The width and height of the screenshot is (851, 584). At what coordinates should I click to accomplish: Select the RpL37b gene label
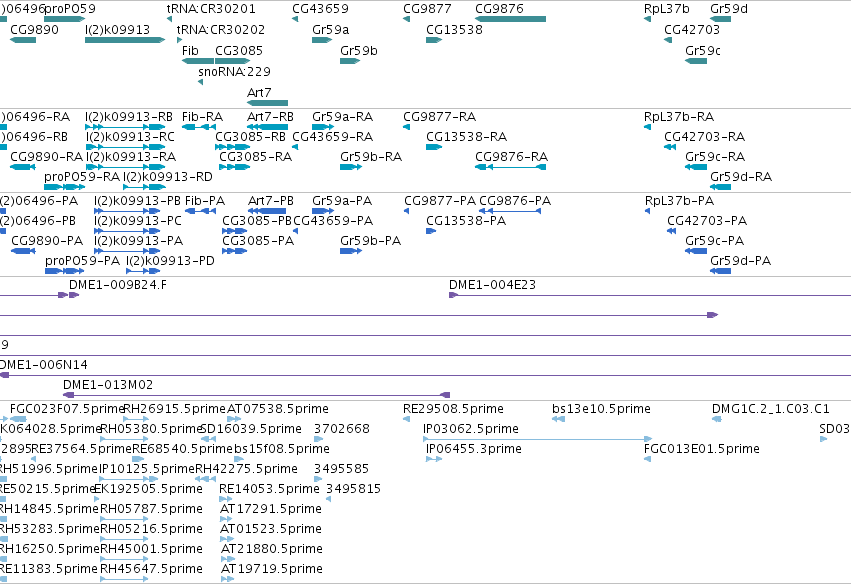(x=666, y=9)
